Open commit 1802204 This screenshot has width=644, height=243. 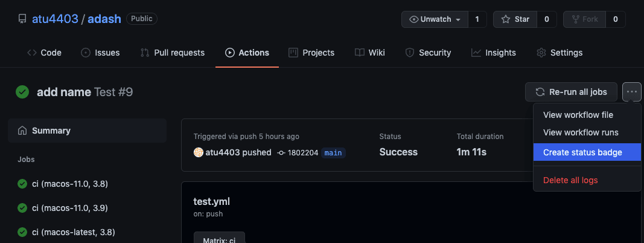[x=303, y=153]
